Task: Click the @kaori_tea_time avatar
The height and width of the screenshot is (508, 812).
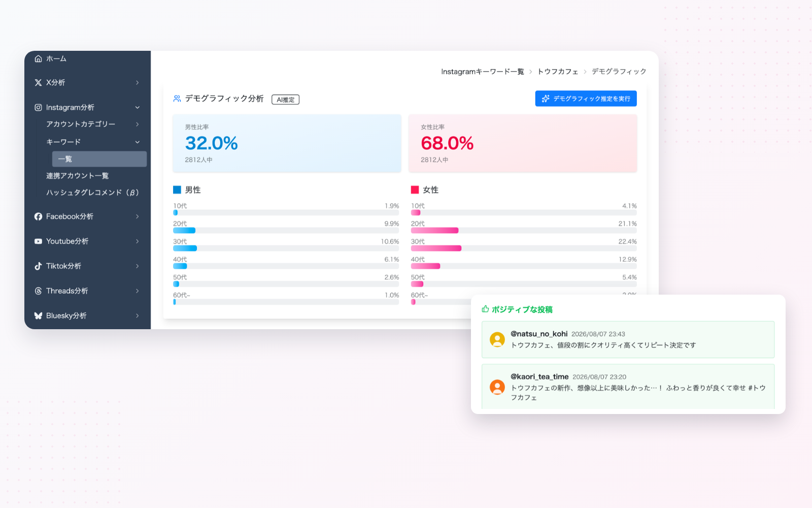Action: coord(497,387)
